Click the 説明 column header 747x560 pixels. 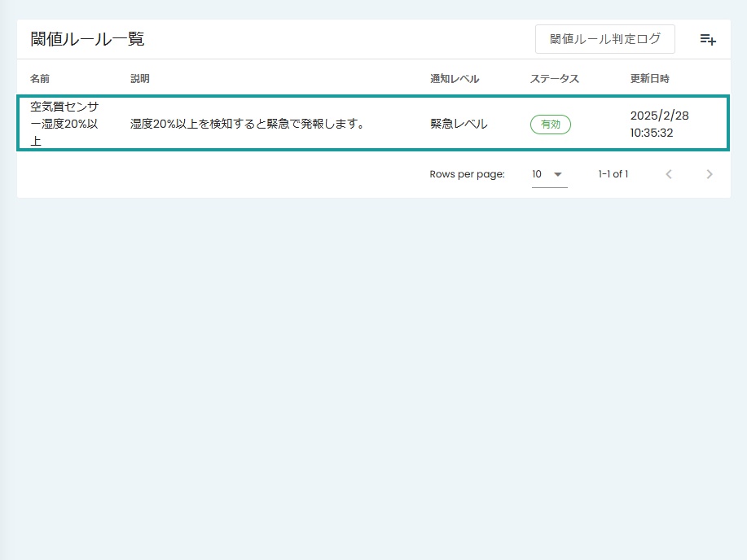tap(138, 78)
